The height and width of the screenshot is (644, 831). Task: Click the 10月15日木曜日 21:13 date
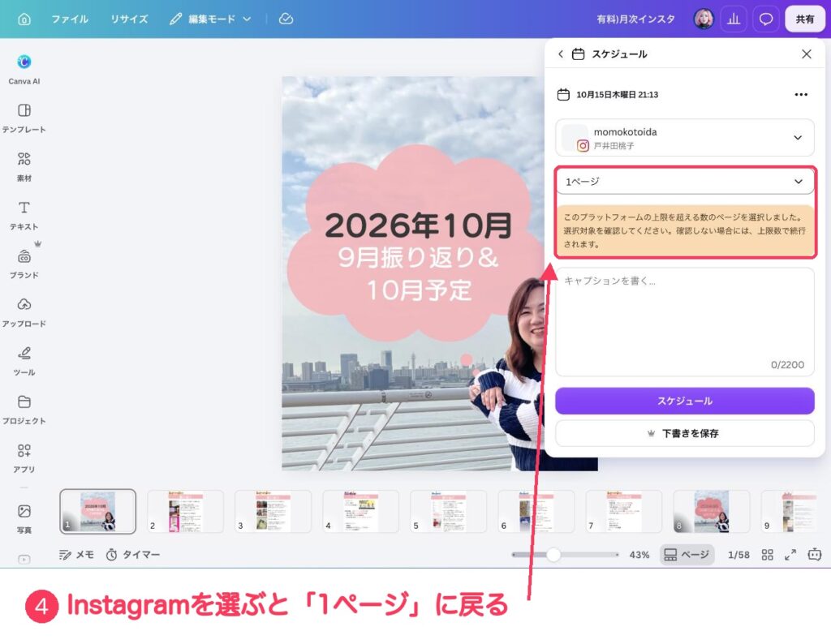(x=618, y=95)
